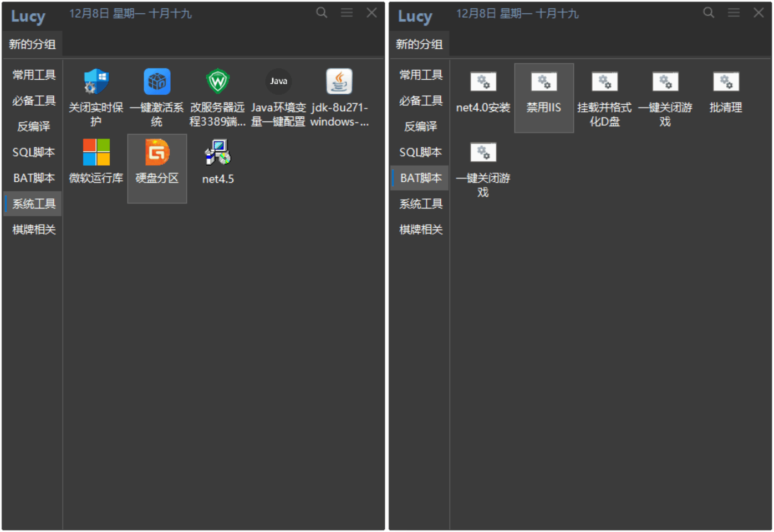Run 挂载并格式化D盘 script

click(604, 82)
